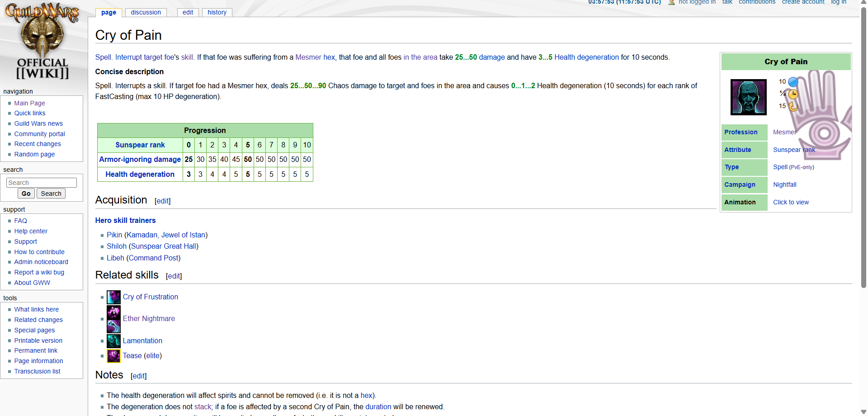Edit the Acquisition section

tap(163, 201)
